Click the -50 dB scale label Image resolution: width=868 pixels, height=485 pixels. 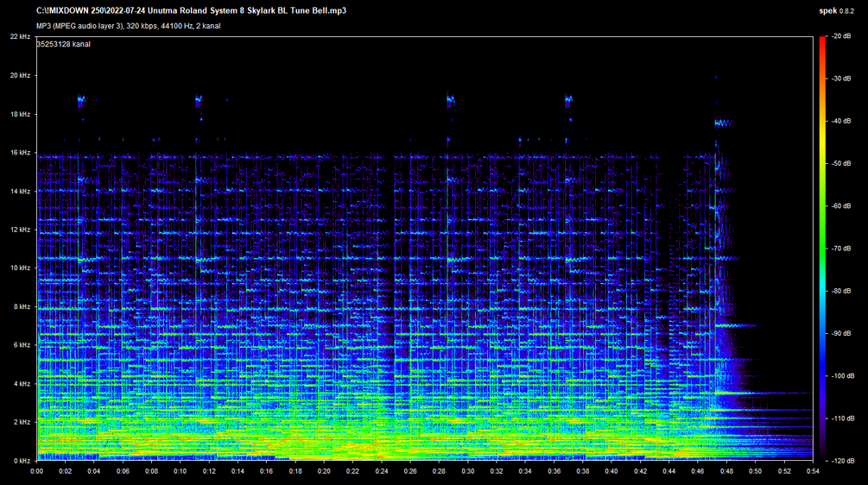coord(841,163)
